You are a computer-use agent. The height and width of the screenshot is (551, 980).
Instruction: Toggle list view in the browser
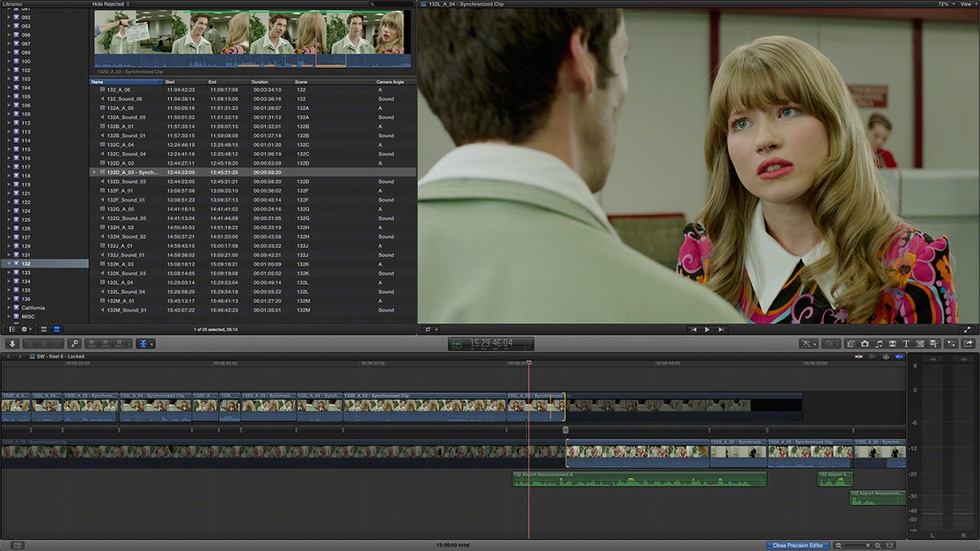pyautogui.click(x=56, y=329)
